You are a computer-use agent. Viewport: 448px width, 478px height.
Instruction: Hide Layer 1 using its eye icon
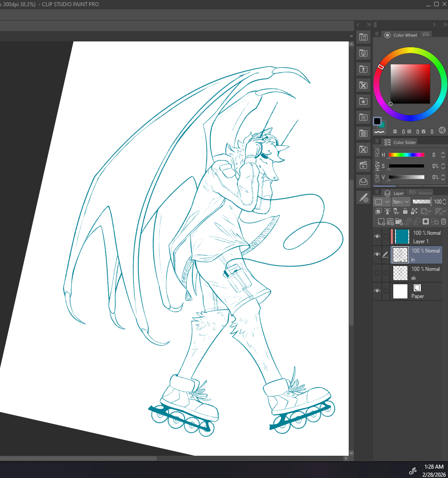point(377,237)
